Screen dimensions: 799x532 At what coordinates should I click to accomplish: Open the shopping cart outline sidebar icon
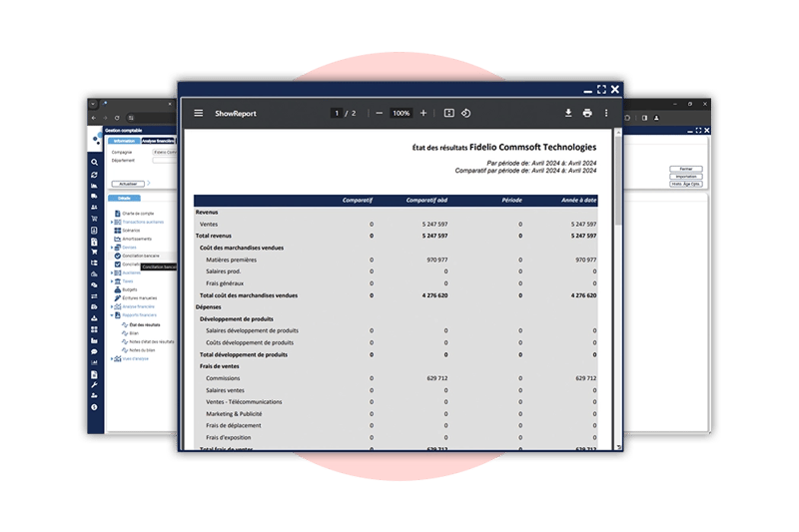pyautogui.click(x=94, y=219)
